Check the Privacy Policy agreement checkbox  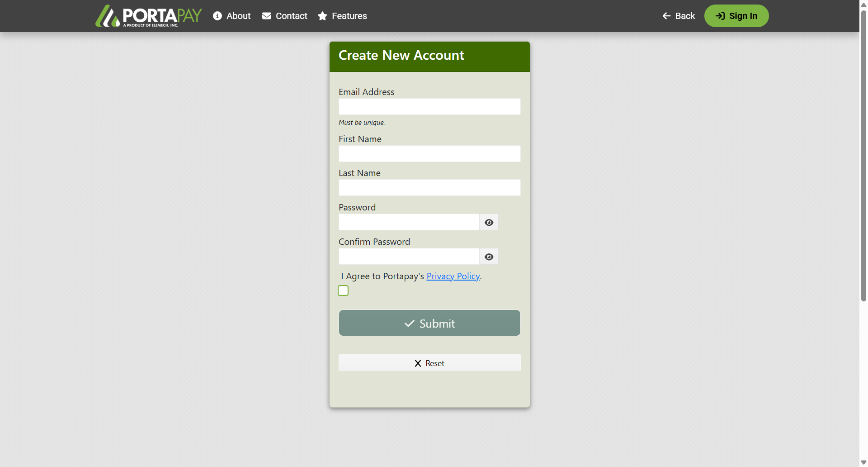343,291
